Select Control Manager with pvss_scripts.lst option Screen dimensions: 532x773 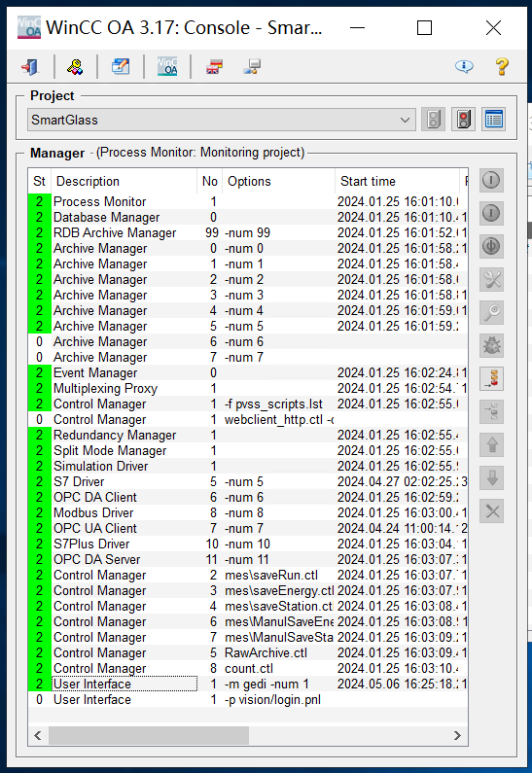pyautogui.click(x=247, y=404)
